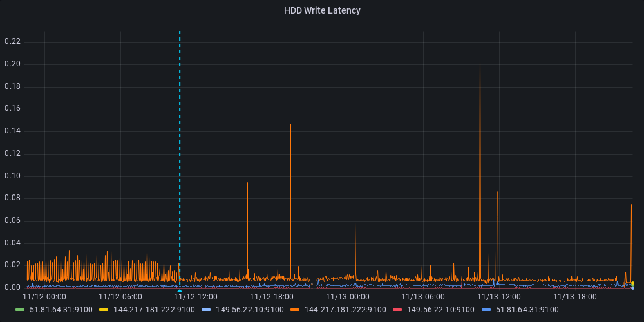The height and width of the screenshot is (322, 644).
Task: Toggle yellow-marked 144.217.181.222:9100 legend series
Action: click(x=154, y=310)
